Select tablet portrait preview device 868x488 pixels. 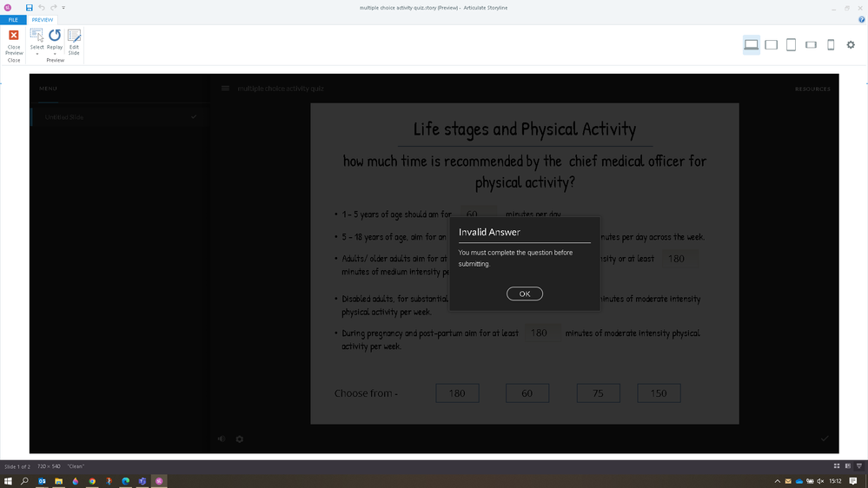pos(791,44)
